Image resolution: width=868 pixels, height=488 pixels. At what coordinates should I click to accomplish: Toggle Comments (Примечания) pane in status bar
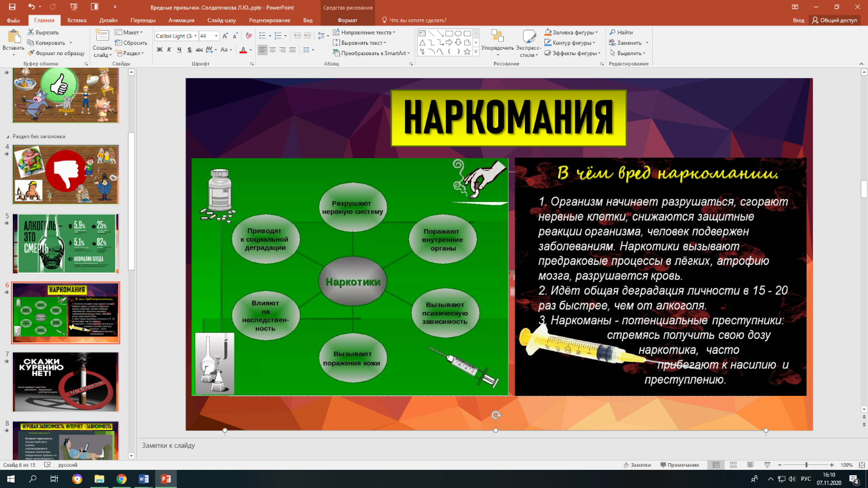coord(679,465)
